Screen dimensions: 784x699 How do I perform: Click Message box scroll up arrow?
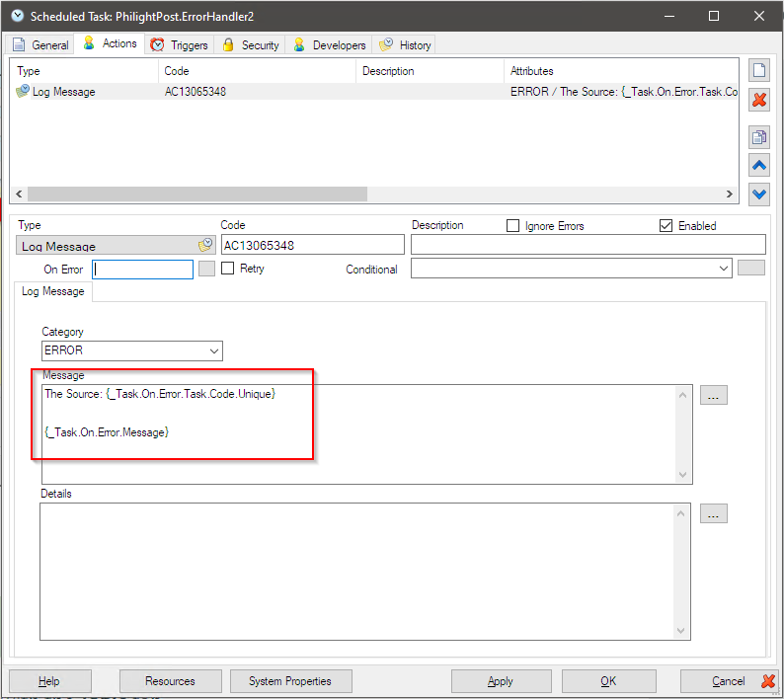pyautogui.click(x=682, y=396)
